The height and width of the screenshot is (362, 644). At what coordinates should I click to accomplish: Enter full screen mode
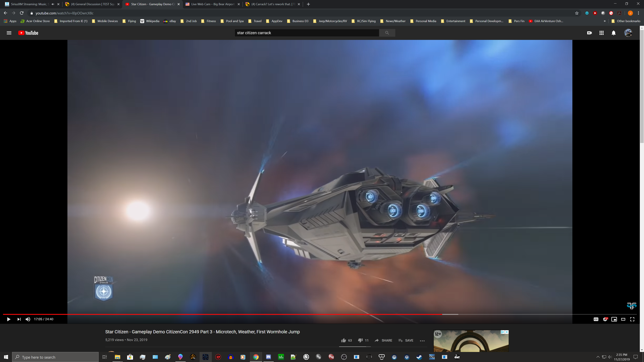[x=632, y=319]
